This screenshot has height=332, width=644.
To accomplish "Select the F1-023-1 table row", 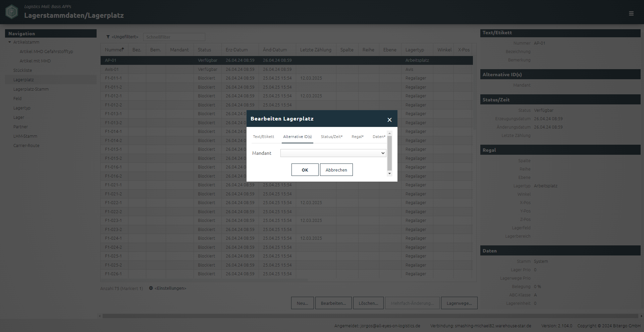I will (x=287, y=221).
